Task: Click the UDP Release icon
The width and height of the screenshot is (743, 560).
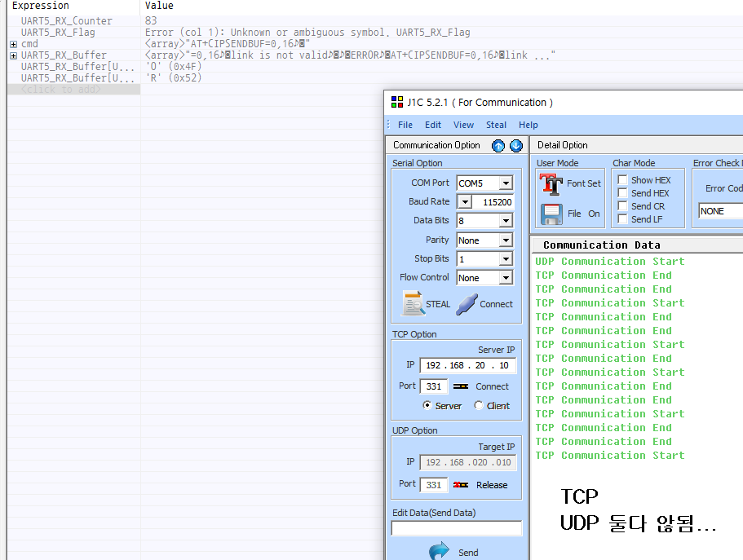Action: (x=461, y=485)
